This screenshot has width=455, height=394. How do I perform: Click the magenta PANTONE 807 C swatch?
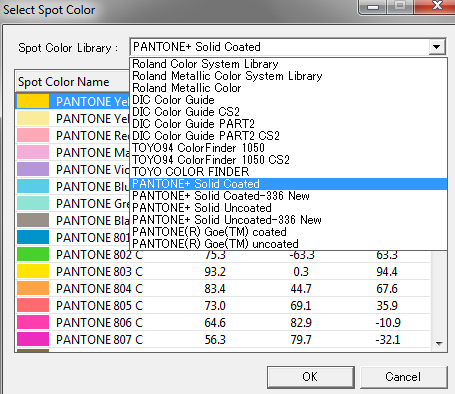[x=33, y=339]
